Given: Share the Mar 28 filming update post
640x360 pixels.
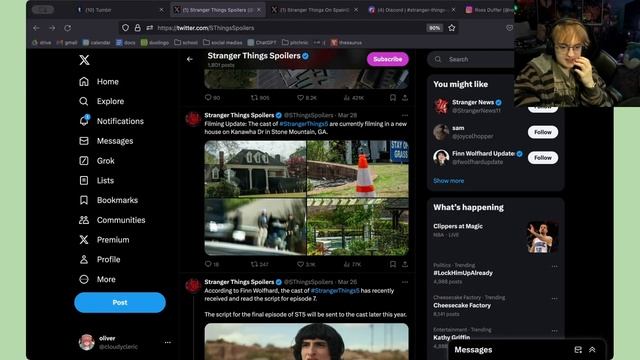Looking at the screenshot, I should coord(405,264).
